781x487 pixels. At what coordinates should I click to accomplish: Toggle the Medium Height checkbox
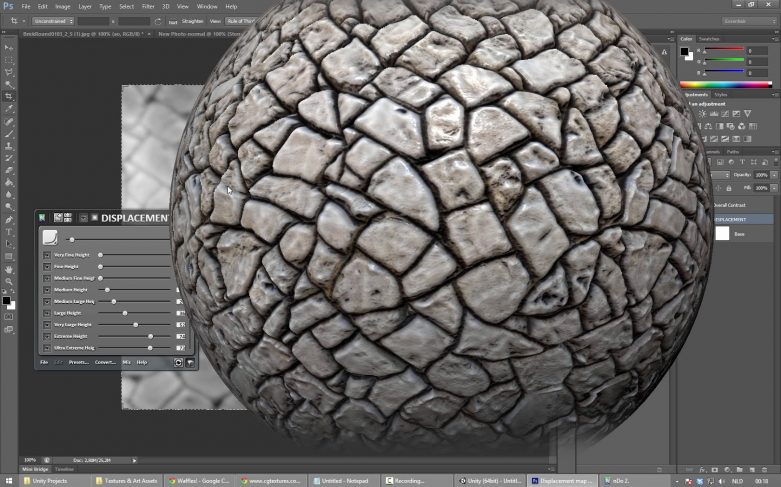[47, 290]
